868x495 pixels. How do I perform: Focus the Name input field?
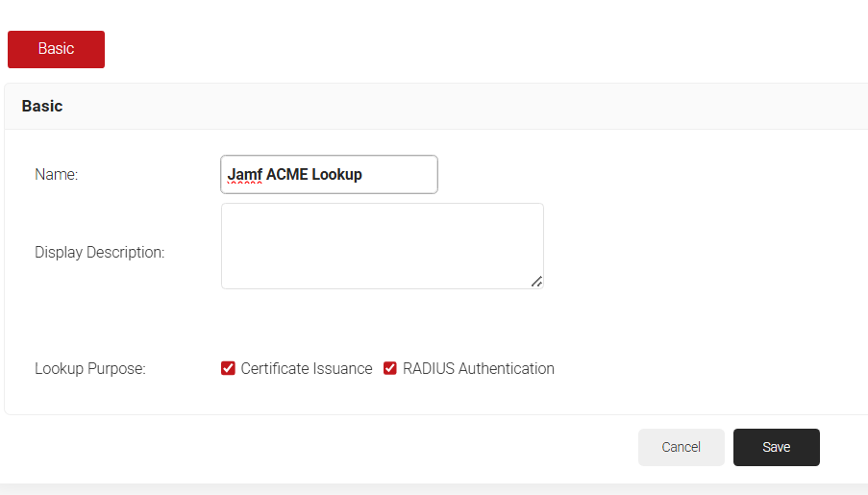tap(329, 175)
